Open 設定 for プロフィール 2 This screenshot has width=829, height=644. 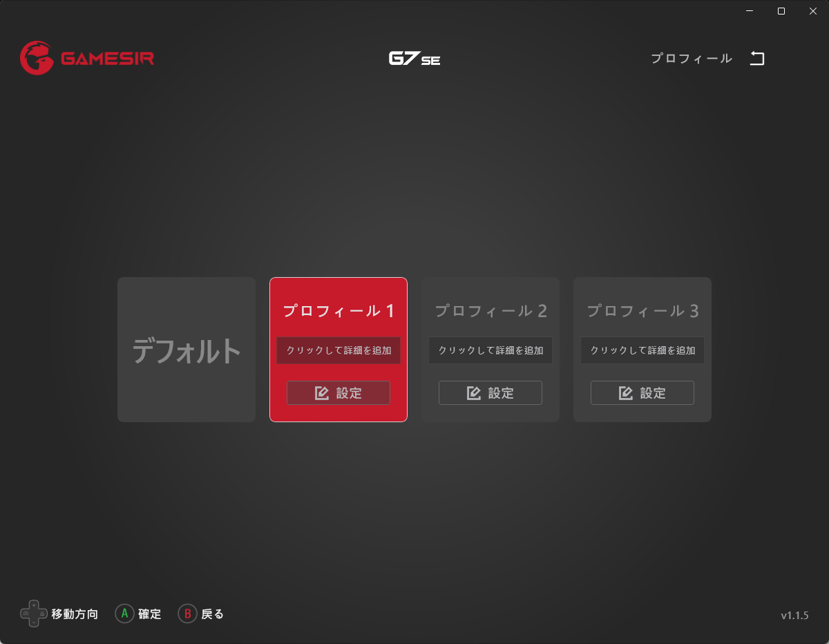tap(490, 393)
